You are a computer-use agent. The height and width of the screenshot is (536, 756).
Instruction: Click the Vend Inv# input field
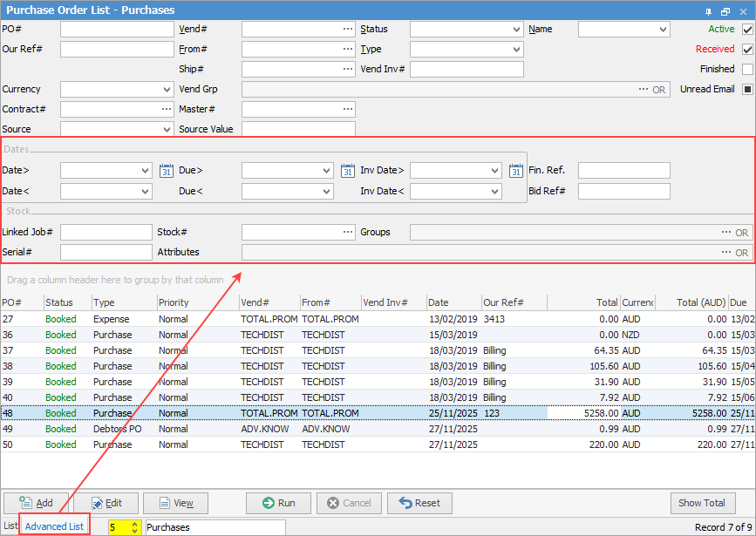tap(467, 70)
